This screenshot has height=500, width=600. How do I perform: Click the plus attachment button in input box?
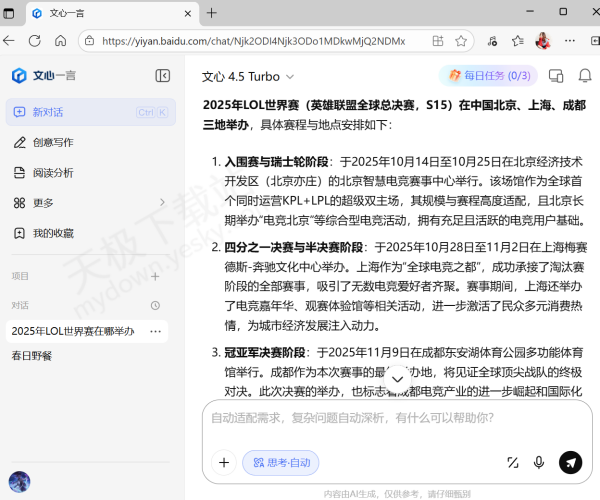[x=223, y=462]
